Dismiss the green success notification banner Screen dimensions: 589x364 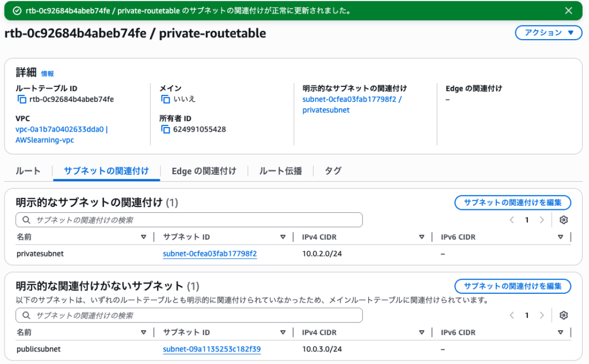point(568,11)
